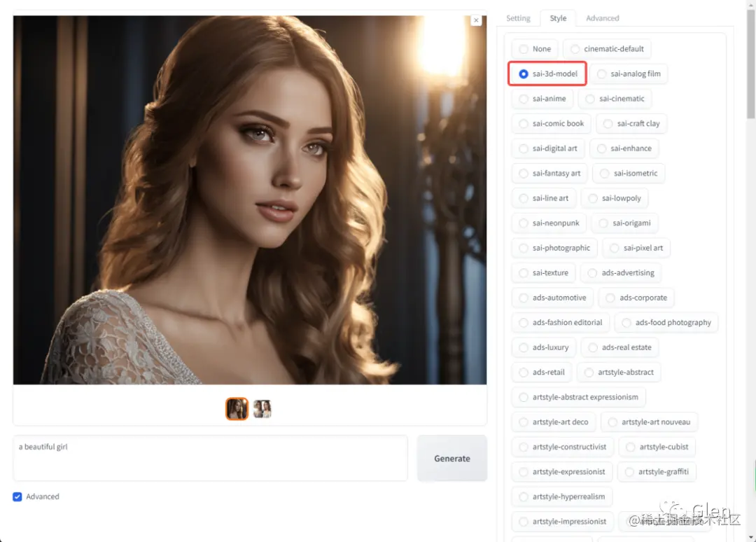Pick sai-pixel art style
The width and height of the screenshot is (756, 542).
pyautogui.click(x=636, y=248)
